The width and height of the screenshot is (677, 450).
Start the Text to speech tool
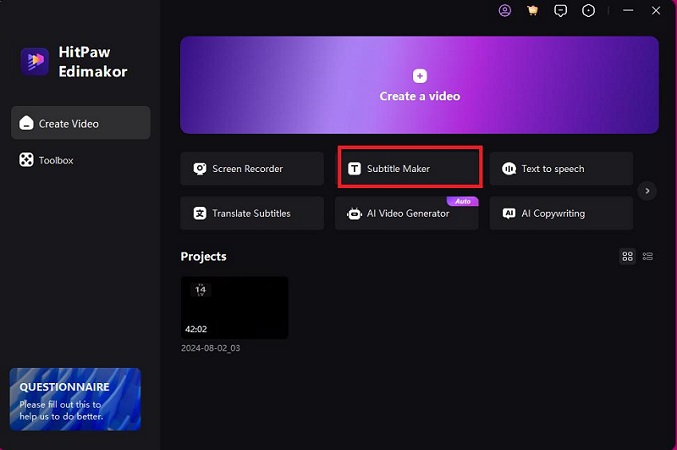[560, 169]
